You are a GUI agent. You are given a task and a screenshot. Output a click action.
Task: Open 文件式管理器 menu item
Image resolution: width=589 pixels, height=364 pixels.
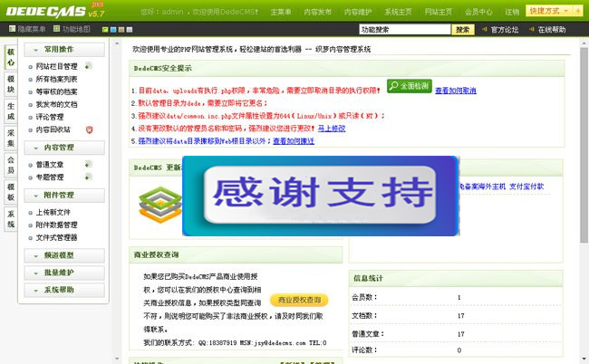pos(56,237)
